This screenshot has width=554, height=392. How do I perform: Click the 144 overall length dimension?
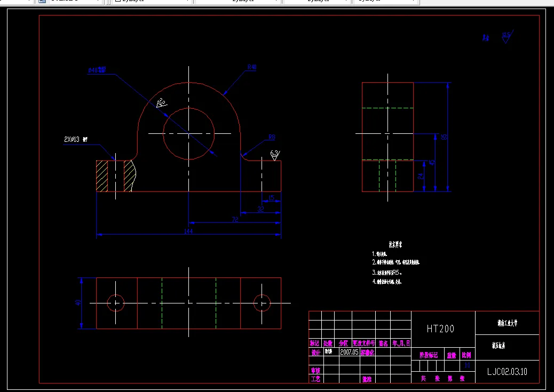click(x=188, y=231)
